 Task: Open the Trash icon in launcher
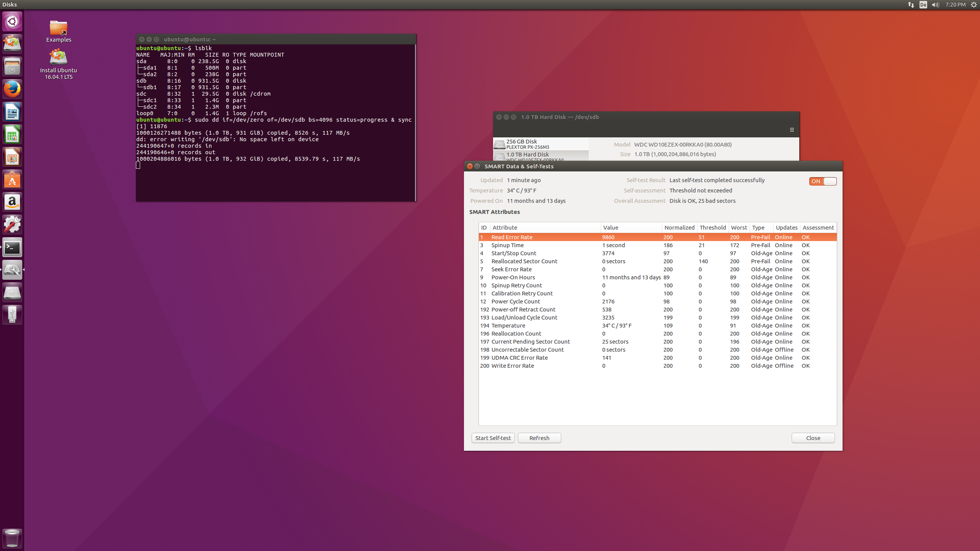pos(12,538)
